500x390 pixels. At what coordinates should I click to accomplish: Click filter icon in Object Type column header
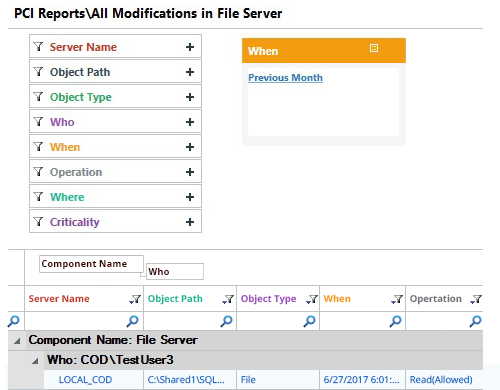coord(312,299)
